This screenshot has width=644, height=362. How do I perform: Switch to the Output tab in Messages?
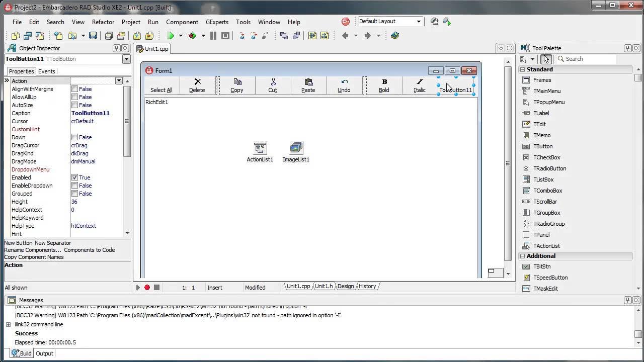[44, 353]
